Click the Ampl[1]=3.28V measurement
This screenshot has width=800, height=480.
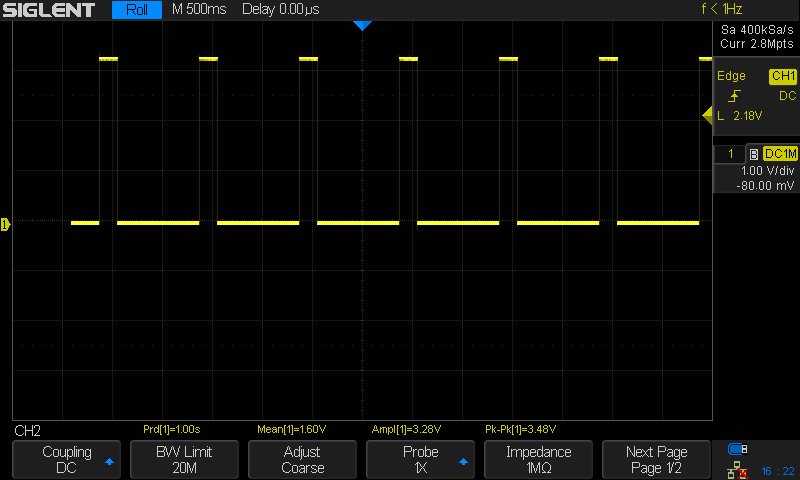pos(406,430)
